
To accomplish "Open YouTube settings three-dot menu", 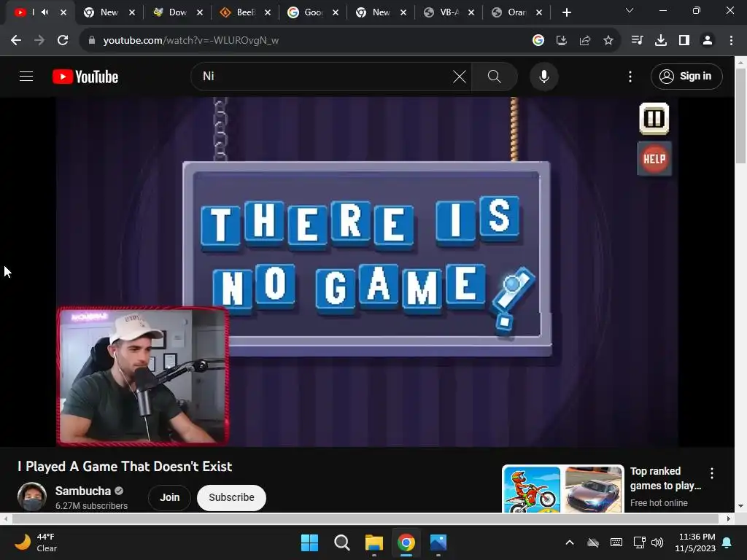I will (630, 76).
